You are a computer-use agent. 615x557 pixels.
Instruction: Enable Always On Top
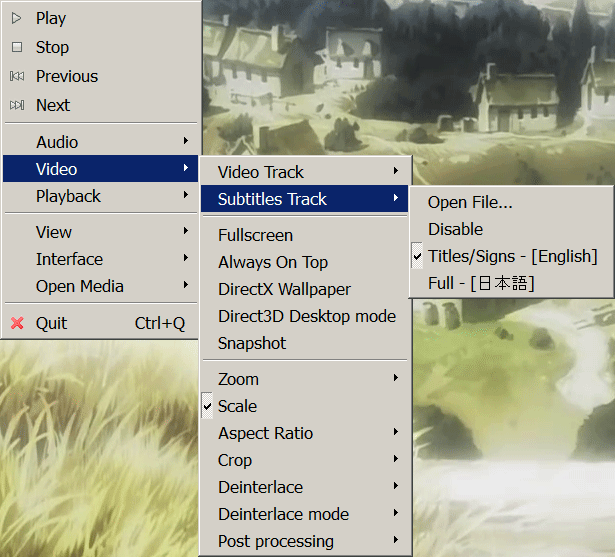click(x=272, y=262)
